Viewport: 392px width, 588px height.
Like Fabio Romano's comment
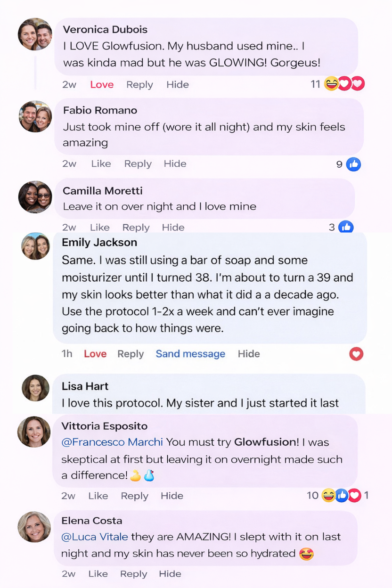101,164
